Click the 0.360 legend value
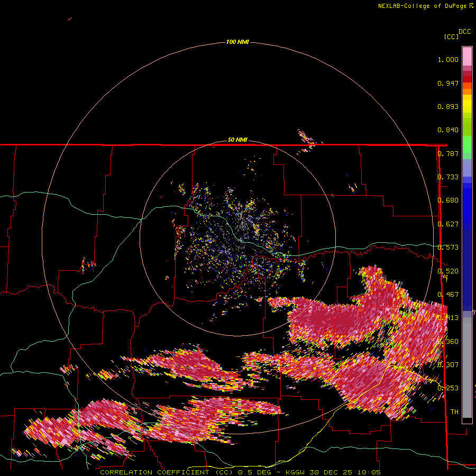Screen dimensions: 476x476 coord(448,342)
